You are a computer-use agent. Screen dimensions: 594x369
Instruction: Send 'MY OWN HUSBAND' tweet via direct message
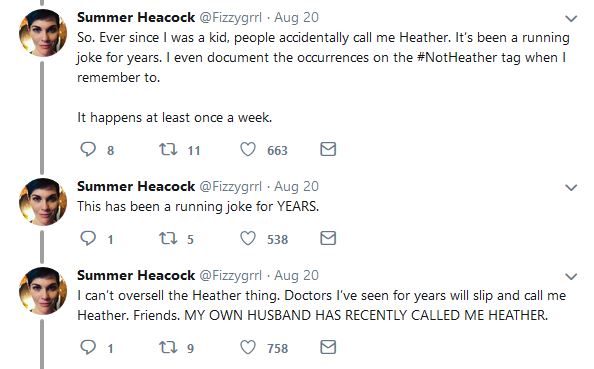(328, 347)
